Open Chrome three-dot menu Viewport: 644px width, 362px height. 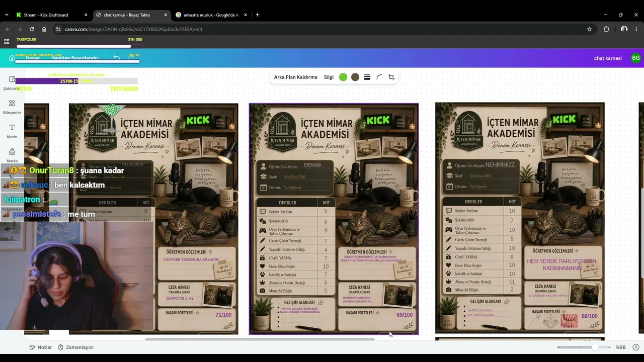tap(637, 29)
